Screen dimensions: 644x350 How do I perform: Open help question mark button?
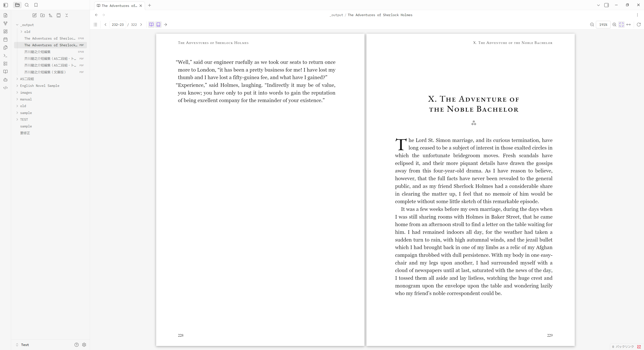(76, 345)
